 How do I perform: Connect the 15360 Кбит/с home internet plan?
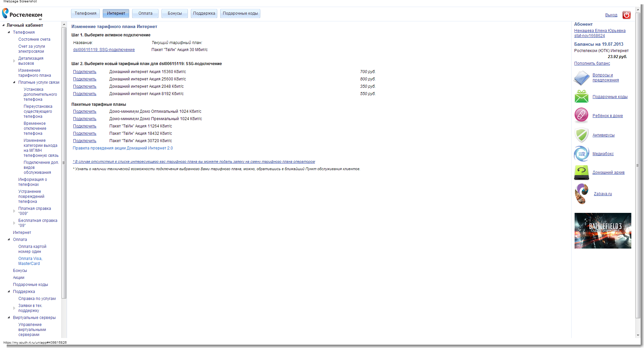[x=85, y=72]
